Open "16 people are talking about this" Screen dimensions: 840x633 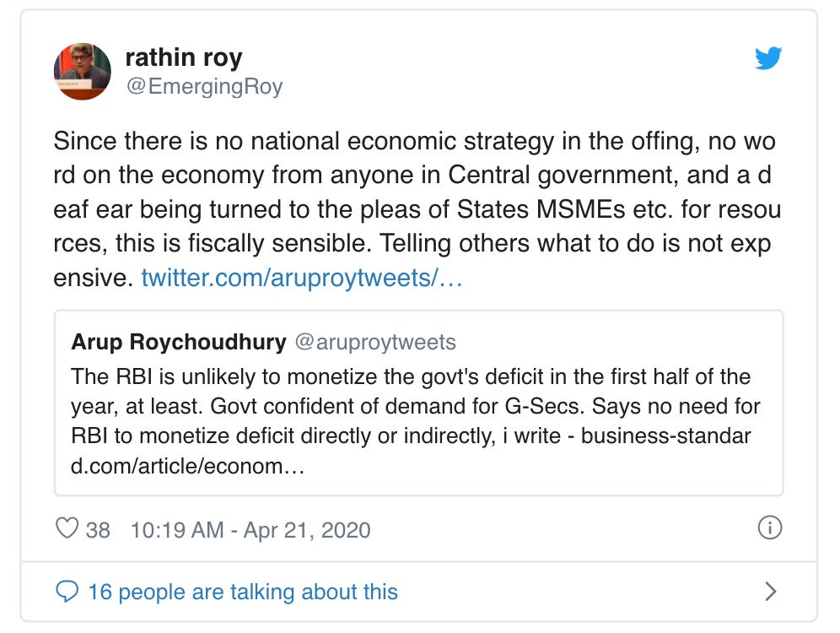pyautogui.click(x=243, y=592)
